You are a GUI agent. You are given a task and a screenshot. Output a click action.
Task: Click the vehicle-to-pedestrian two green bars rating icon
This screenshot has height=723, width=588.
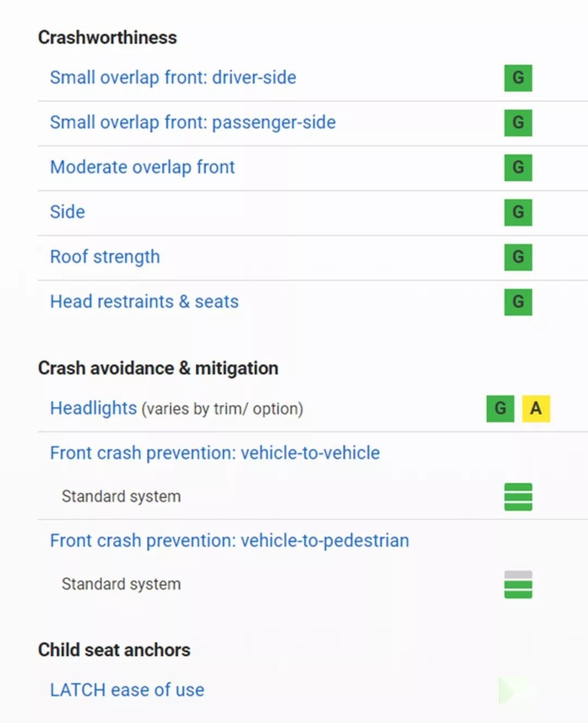click(x=518, y=584)
